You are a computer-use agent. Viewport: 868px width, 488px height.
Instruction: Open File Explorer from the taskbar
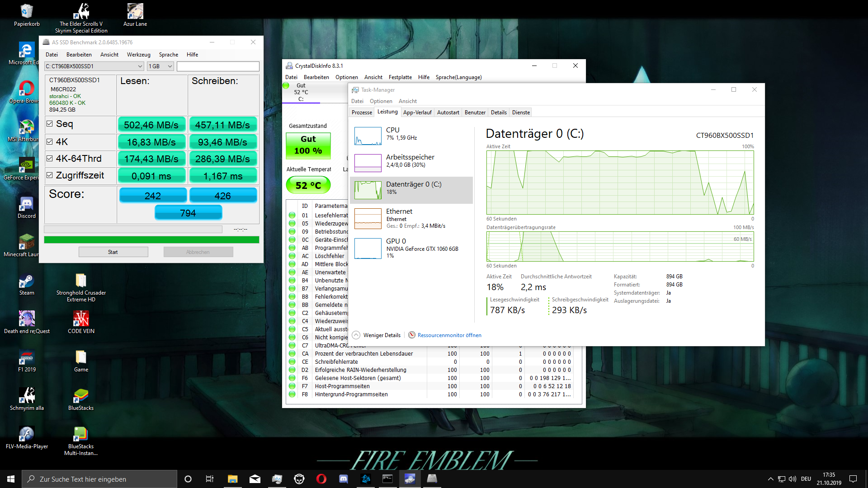232,479
